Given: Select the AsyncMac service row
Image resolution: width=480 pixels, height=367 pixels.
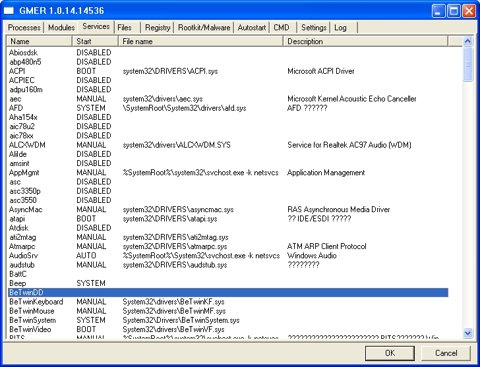Looking at the screenshot, I should point(228,210).
